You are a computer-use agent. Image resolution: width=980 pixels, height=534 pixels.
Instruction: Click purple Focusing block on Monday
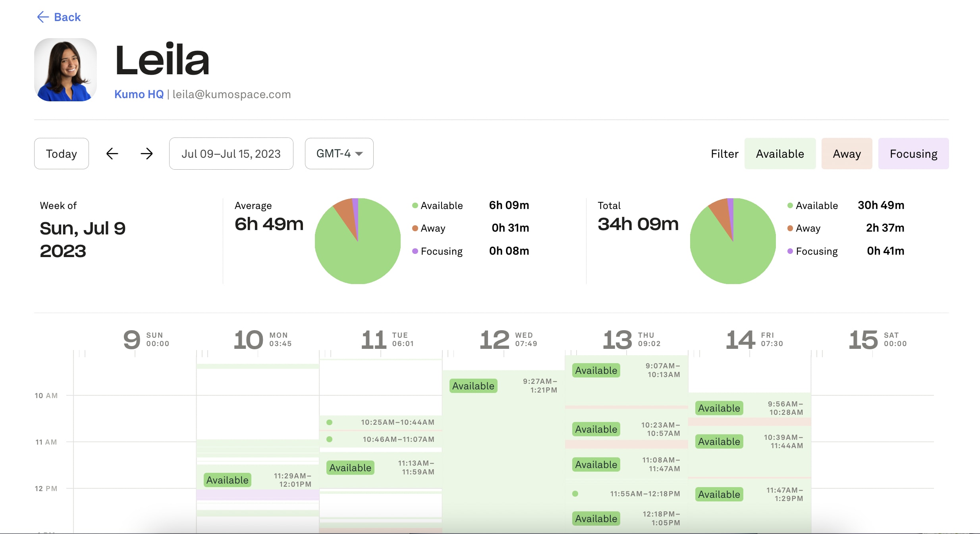click(x=257, y=495)
